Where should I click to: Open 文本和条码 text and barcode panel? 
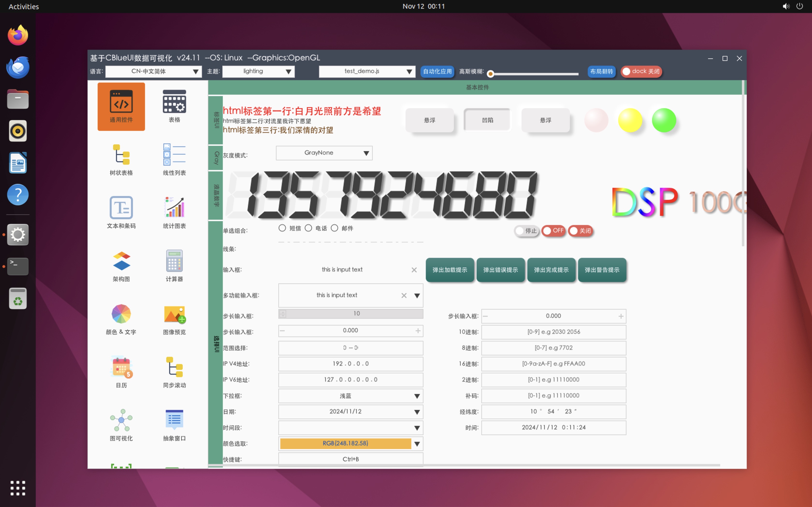121,212
